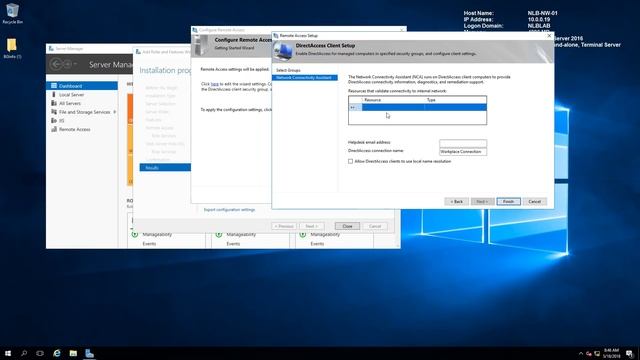Click the Type column header
The height and width of the screenshot is (360, 640).
pos(456,100)
